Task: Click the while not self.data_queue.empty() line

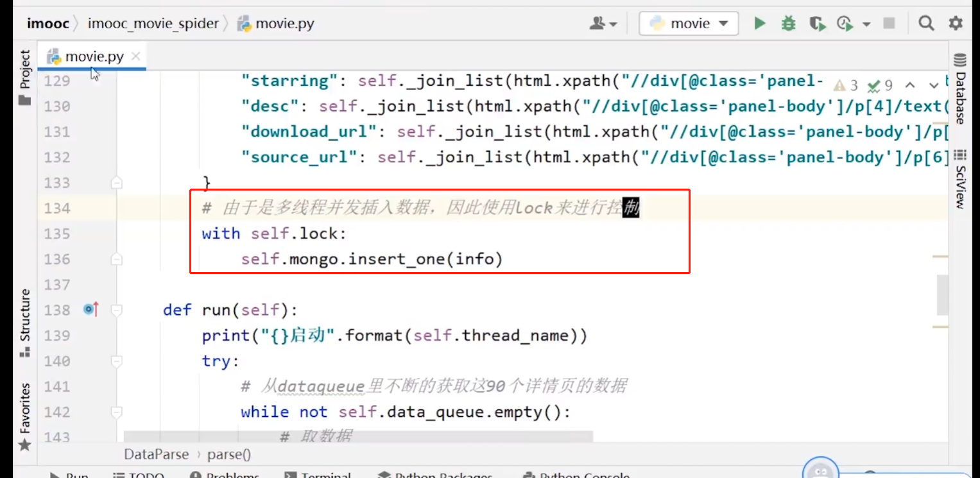Action: (x=406, y=412)
